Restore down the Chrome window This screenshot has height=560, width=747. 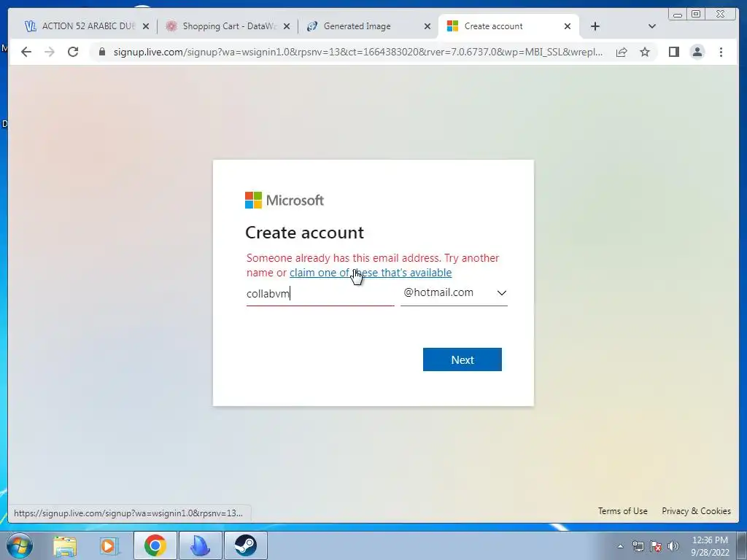tap(695, 15)
